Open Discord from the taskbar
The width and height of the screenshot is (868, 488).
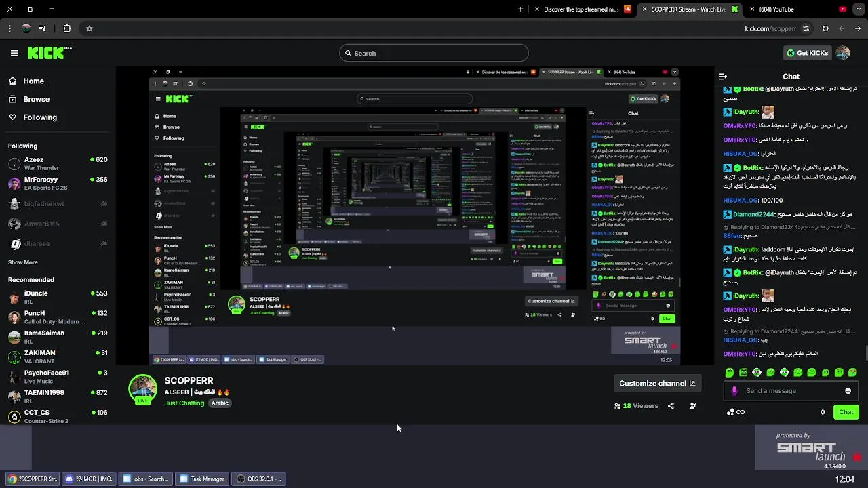pos(89,479)
